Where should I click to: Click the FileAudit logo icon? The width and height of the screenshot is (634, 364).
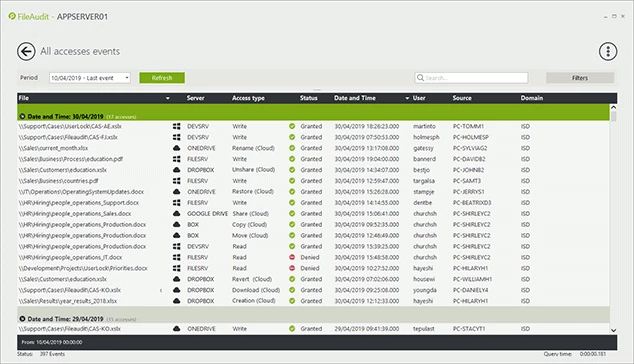12,16
